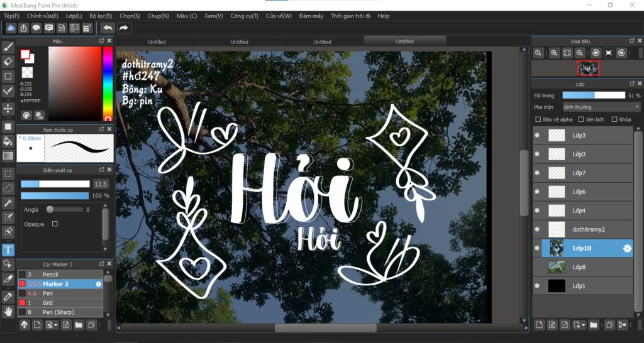The width and height of the screenshot is (644, 343).
Task: Switch to the first Untitled tab
Action: tap(157, 41)
